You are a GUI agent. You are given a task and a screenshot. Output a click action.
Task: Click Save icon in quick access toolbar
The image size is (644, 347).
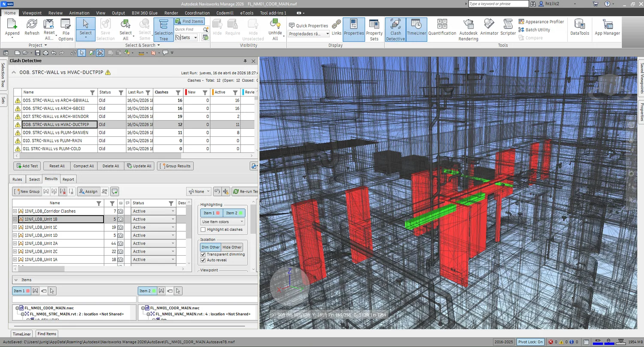(x=37, y=53)
